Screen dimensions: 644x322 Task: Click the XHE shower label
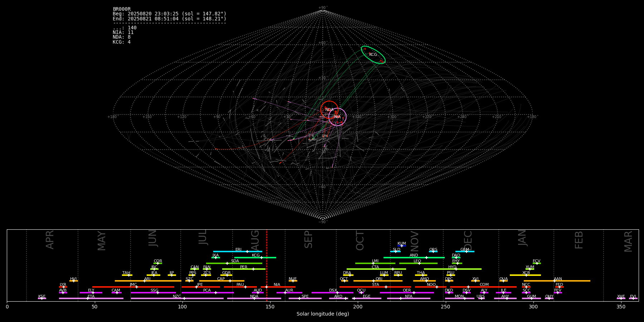[621, 297]
